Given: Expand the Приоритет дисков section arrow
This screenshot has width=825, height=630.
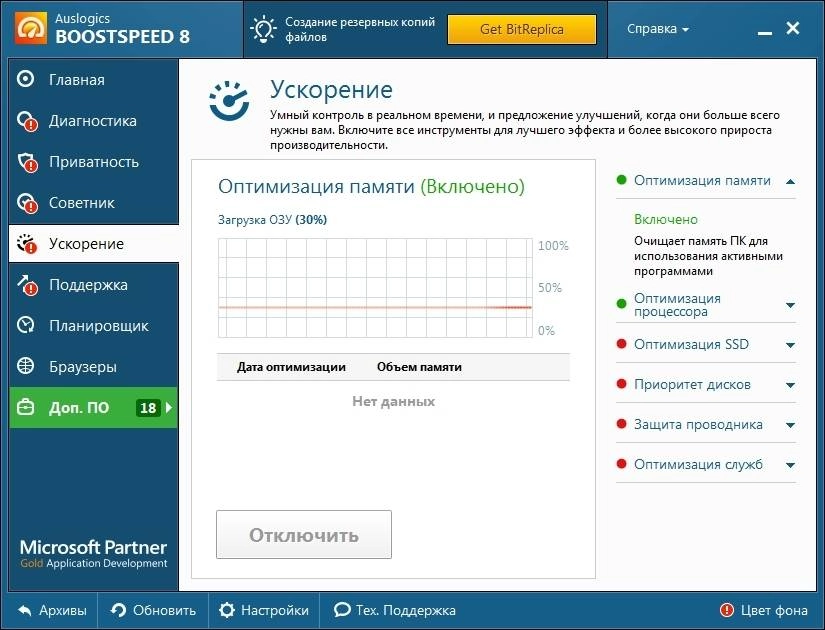Looking at the screenshot, I should coord(790,385).
